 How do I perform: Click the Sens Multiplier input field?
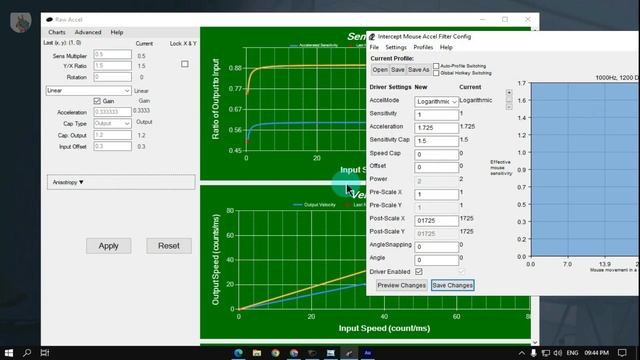coord(112,54)
